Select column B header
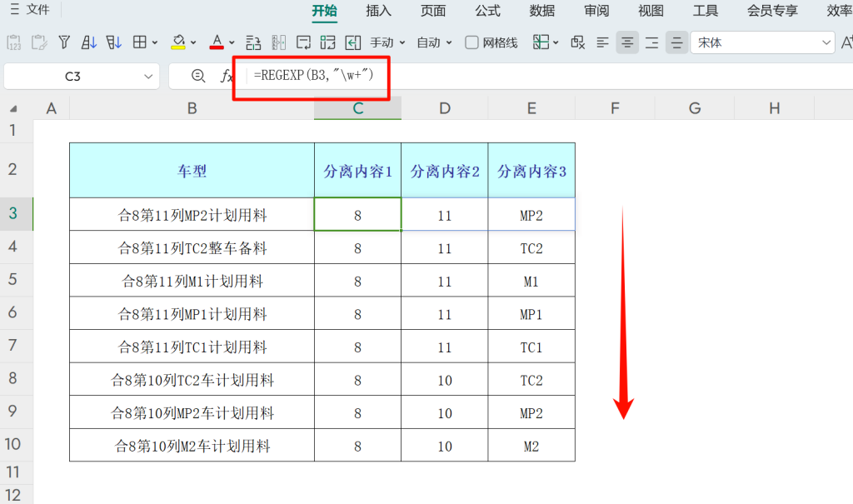This screenshot has width=853, height=504. click(192, 108)
